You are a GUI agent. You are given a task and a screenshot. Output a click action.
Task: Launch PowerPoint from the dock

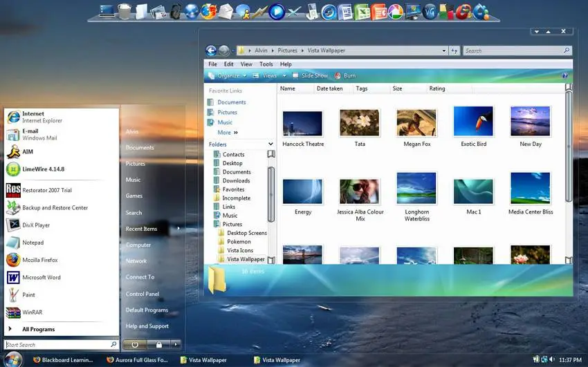(x=379, y=12)
